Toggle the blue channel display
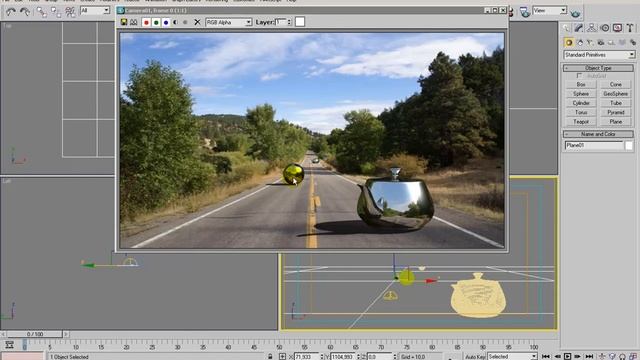The width and height of the screenshot is (640, 360). click(x=166, y=22)
